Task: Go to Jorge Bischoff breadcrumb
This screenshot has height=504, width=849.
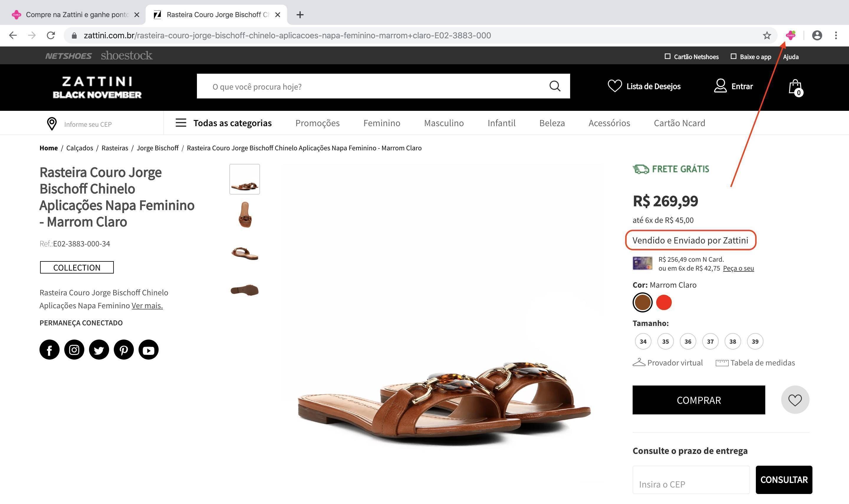Action: tap(158, 148)
